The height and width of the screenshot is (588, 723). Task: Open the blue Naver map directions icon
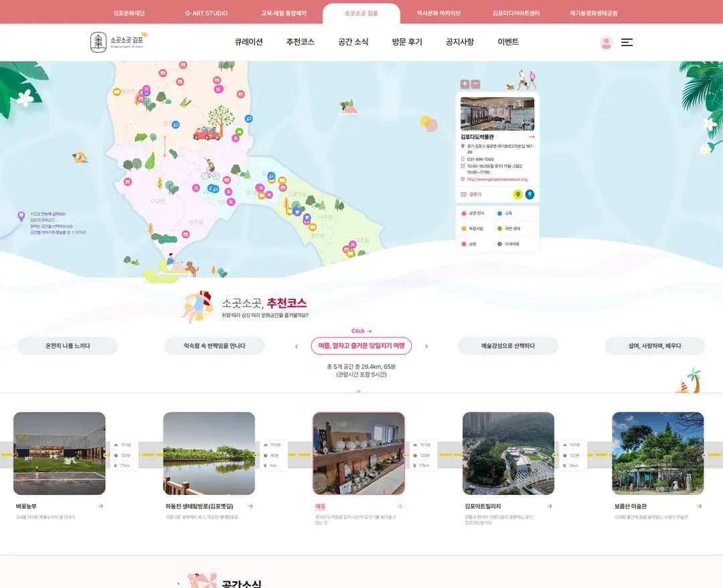tap(530, 194)
